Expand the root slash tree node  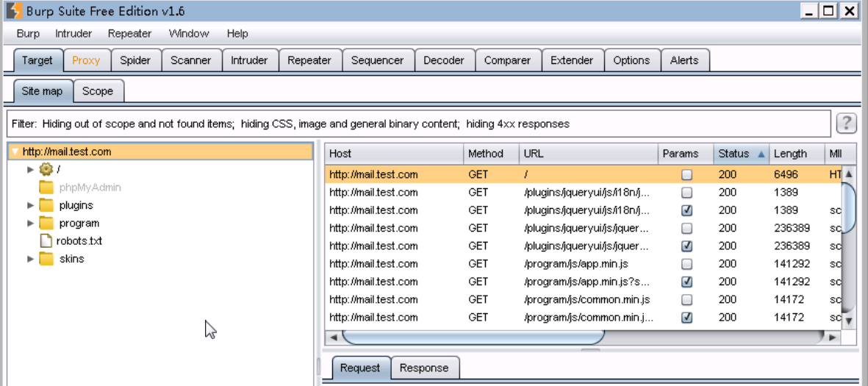[30, 169]
